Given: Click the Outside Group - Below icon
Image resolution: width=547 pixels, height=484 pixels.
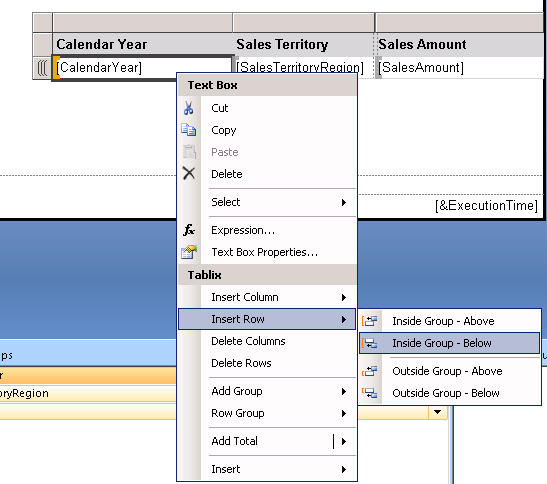Looking at the screenshot, I should [370, 393].
